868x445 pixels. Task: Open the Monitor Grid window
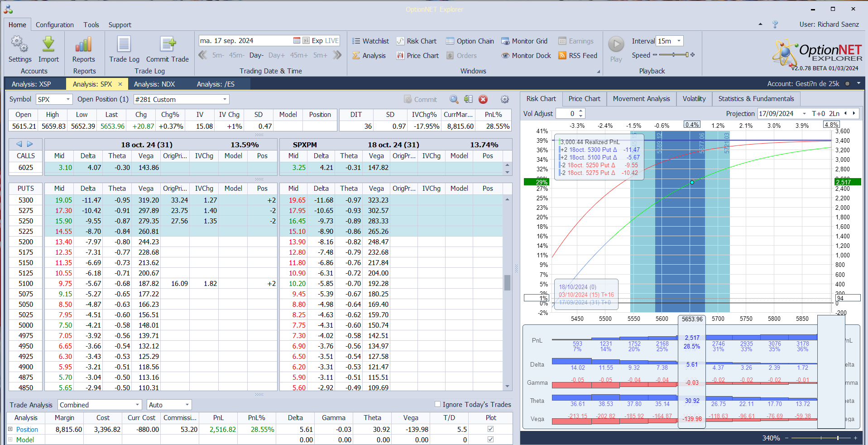point(524,41)
